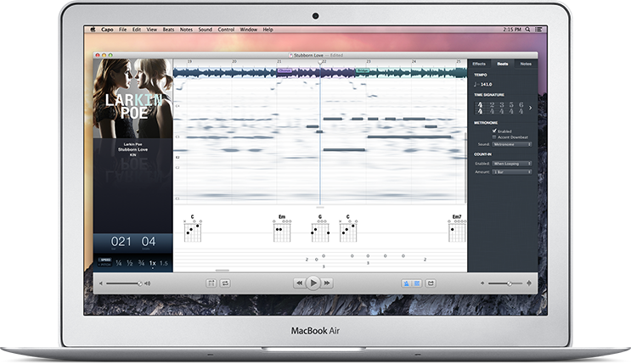Click the add region marker toolbar button
This screenshot has width=631, height=364.
point(211,283)
